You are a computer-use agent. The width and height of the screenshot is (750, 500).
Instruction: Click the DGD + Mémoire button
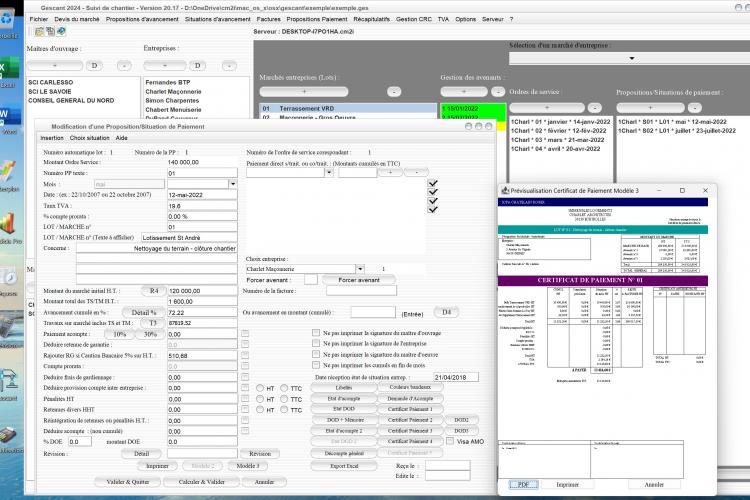pyautogui.click(x=344, y=420)
